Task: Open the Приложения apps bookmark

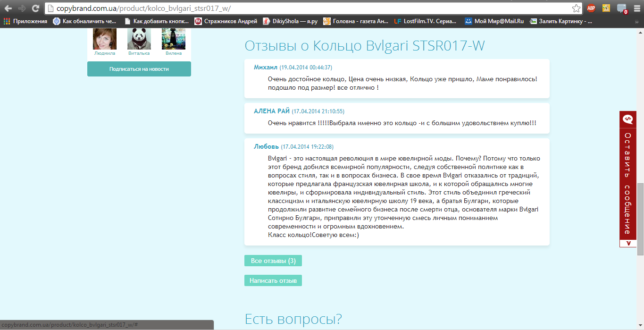Action: 25,21
